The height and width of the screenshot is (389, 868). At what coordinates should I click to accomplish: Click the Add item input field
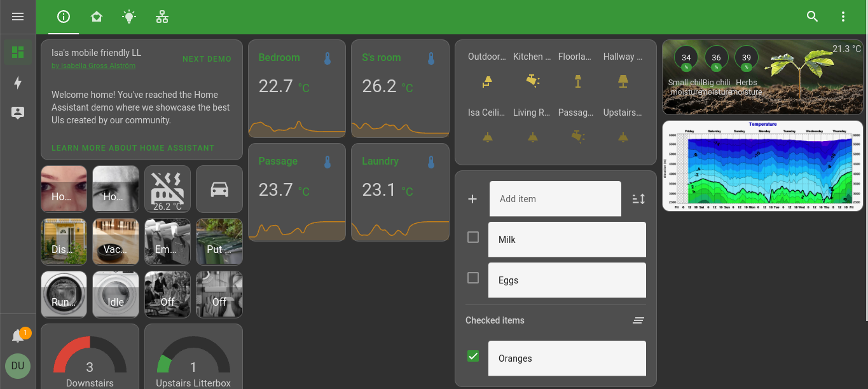click(555, 198)
